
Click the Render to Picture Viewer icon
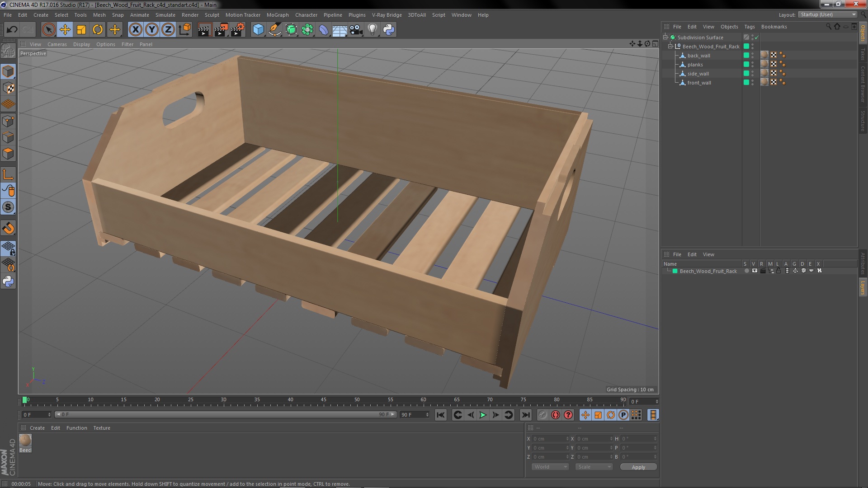pos(221,30)
